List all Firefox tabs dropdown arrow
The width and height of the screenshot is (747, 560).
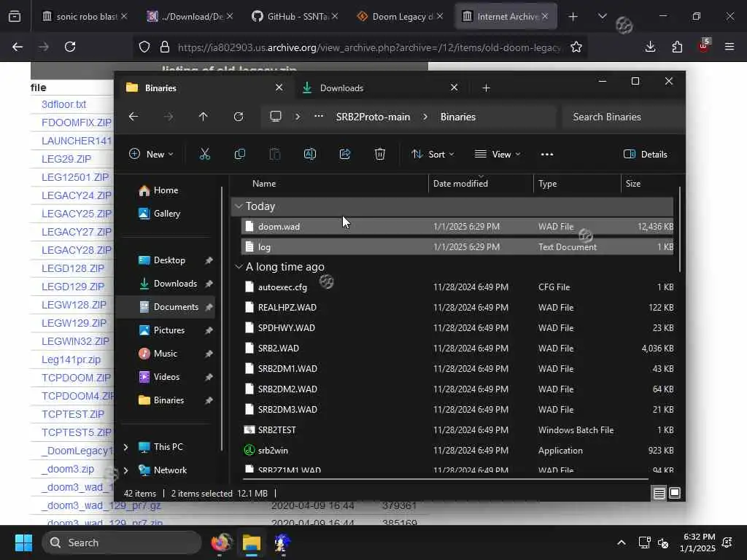point(602,17)
